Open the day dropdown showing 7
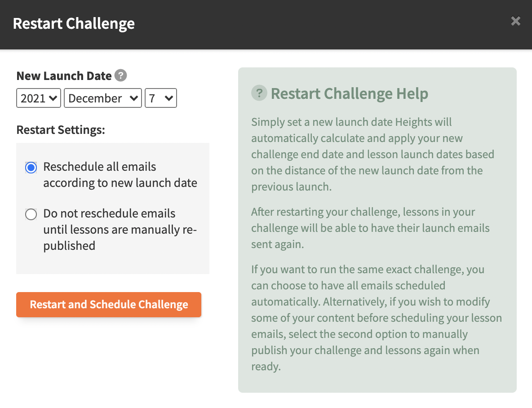This screenshot has height=408, width=532. 161,98
